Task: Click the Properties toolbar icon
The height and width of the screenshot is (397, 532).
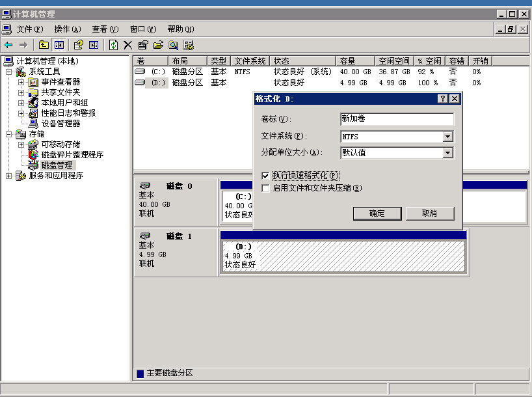Action: [143, 45]
